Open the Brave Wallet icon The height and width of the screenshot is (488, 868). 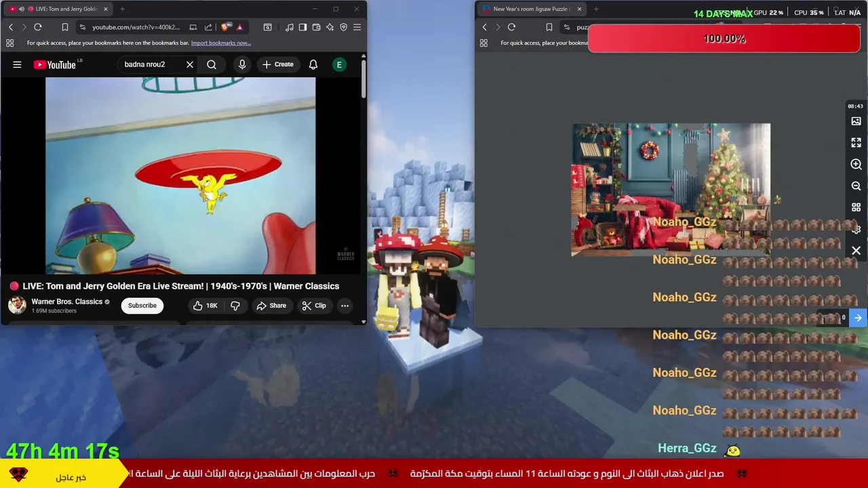click(316, 27)
